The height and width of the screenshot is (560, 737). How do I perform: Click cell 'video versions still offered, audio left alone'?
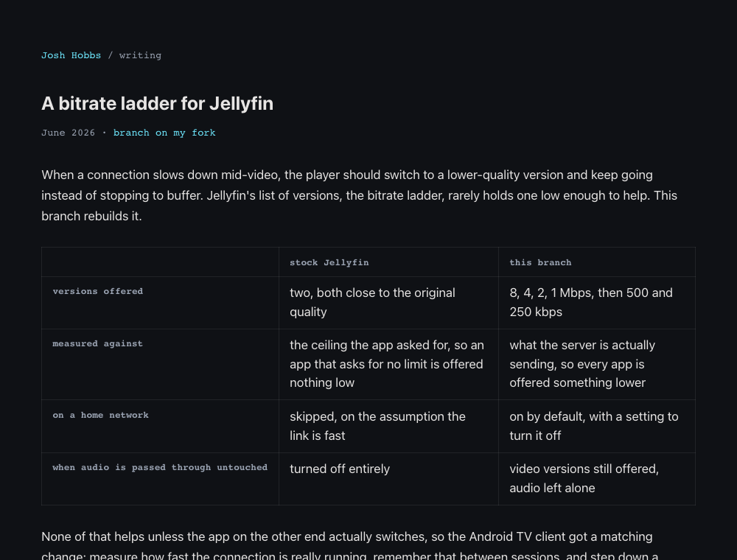pyautogui.click(x=596, y=479)
